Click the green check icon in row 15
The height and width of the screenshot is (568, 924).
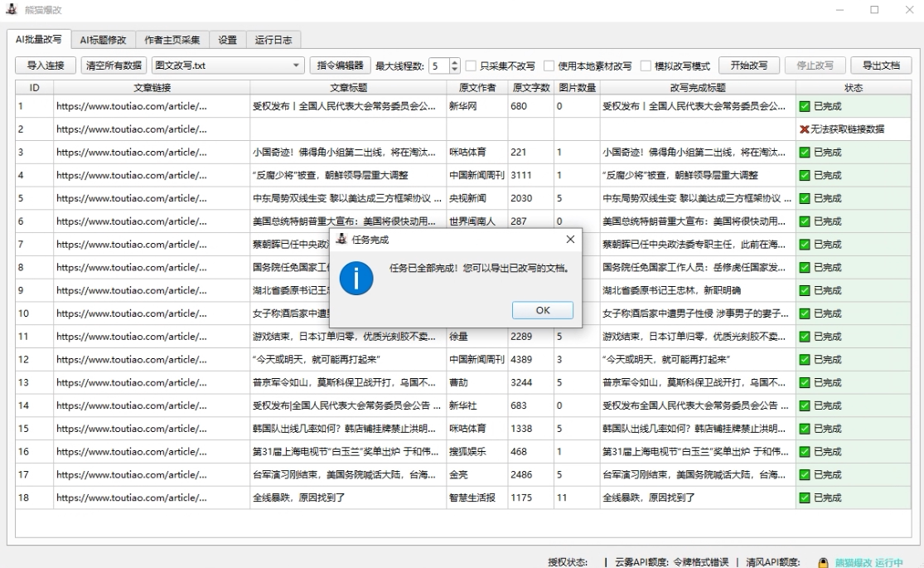[x=805, y=429]
